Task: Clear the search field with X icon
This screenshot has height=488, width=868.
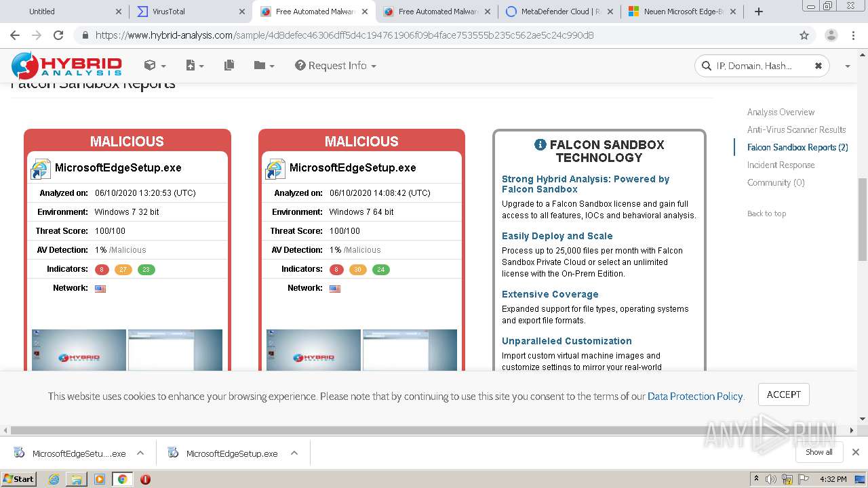Action: pyautogui.click(x=818, y=66)
